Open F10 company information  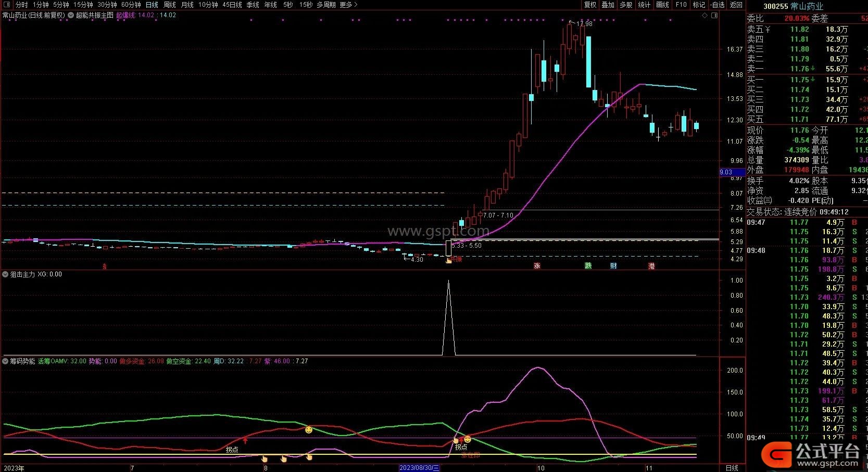[x=681, y=5]
